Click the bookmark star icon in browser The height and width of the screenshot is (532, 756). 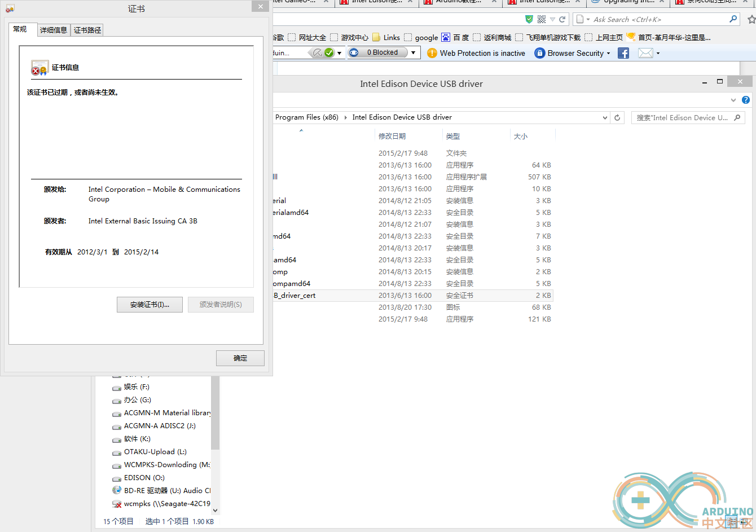coord(751,19)
